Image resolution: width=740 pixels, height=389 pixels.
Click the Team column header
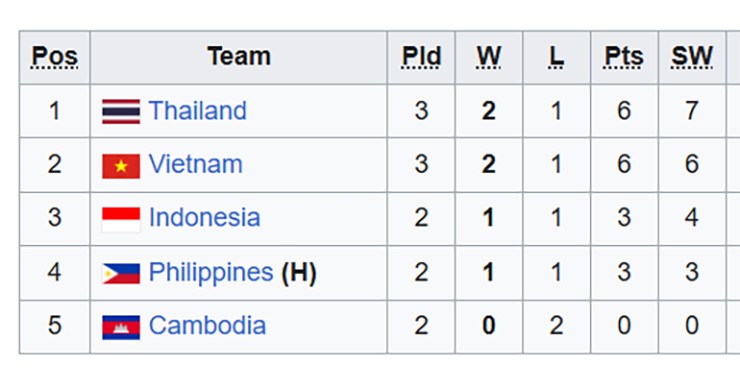(239, 57)
